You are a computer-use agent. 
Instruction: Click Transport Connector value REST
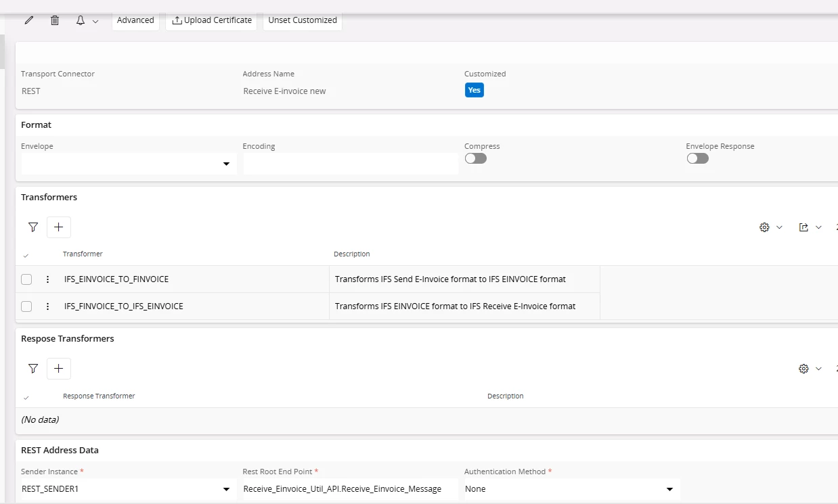pos(31,91)
